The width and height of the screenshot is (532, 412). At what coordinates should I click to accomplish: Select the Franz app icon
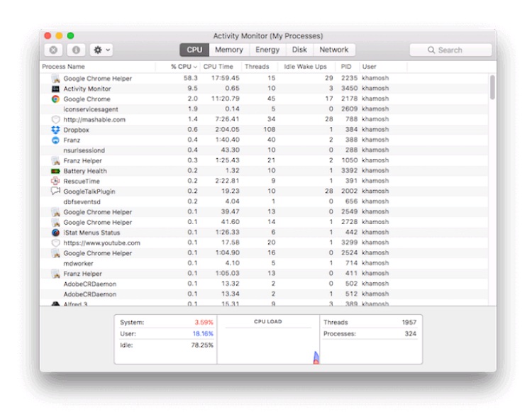[55, 140]
